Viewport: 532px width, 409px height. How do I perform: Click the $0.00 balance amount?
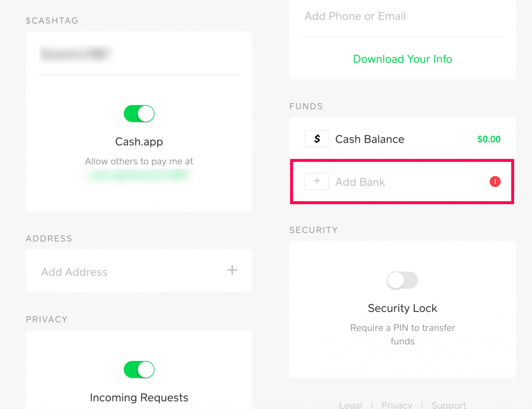point(489,139)
